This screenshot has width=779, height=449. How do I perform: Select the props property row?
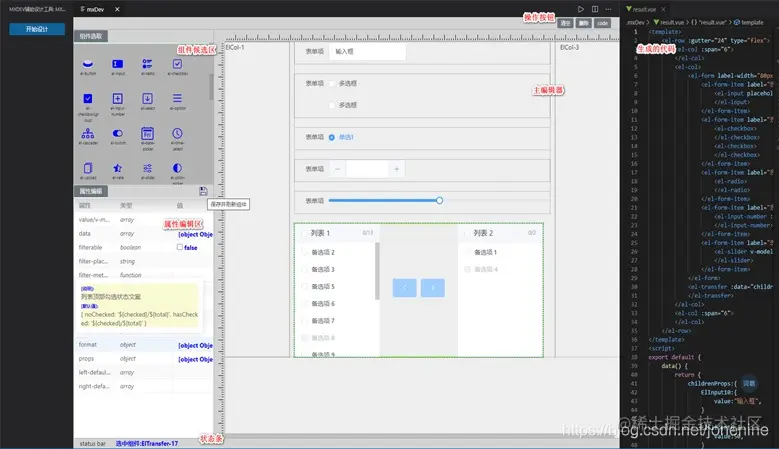click(144, 359)
